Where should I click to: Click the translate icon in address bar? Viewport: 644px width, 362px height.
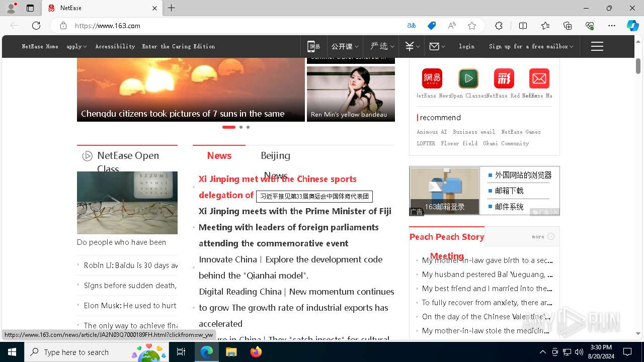click(x=412, y=26)
